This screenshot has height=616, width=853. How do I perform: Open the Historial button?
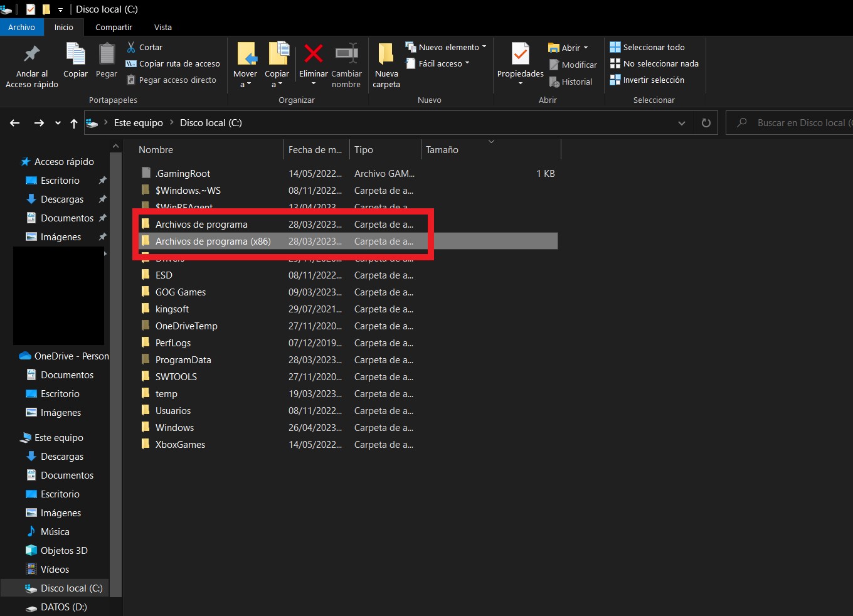pyautogui.click(x=570, y=82)
